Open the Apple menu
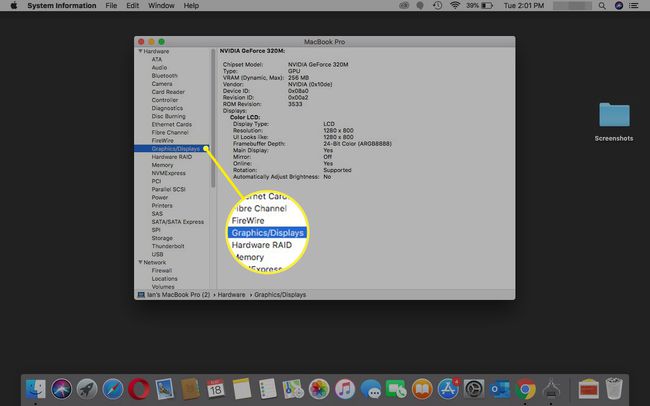650x406 pixels. 13,6
